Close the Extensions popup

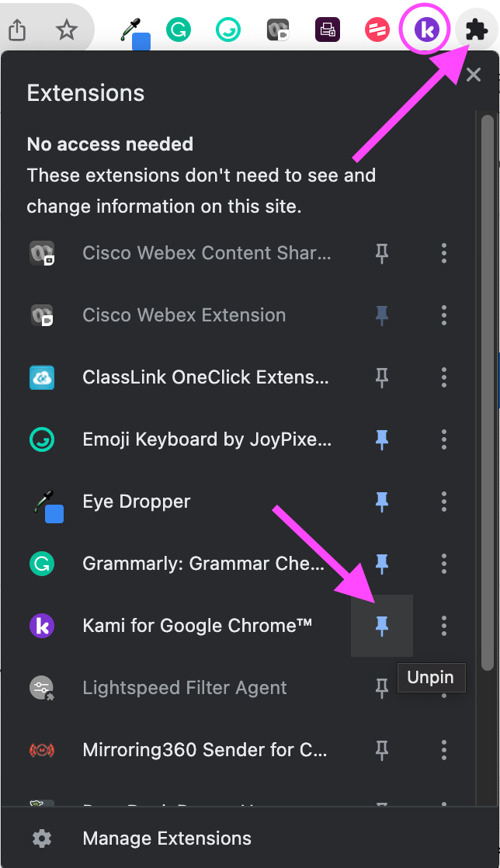[474, 75]
